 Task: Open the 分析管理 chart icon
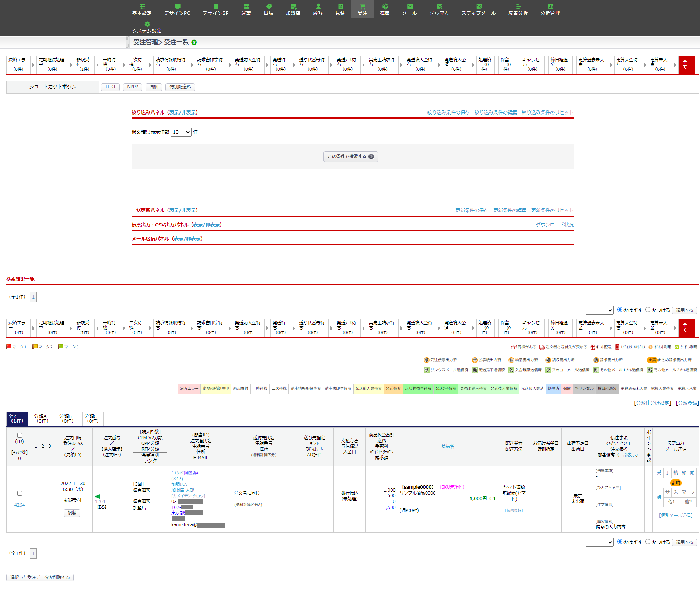tap(550, 6)
